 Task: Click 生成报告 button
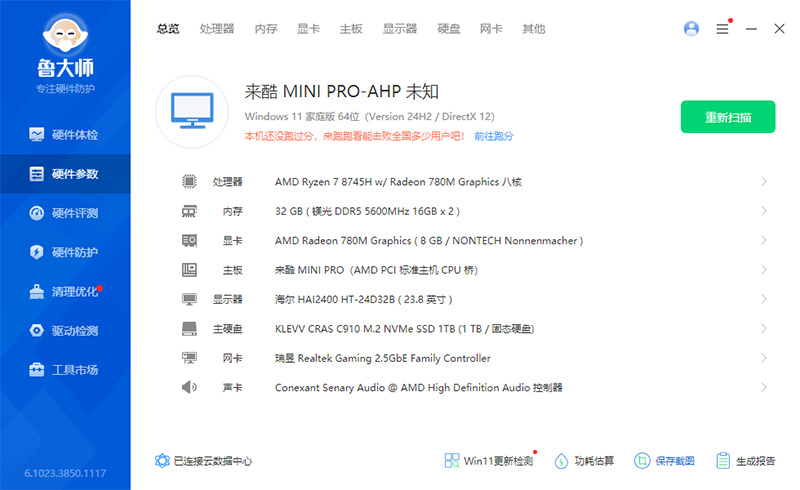coord(745,461)
